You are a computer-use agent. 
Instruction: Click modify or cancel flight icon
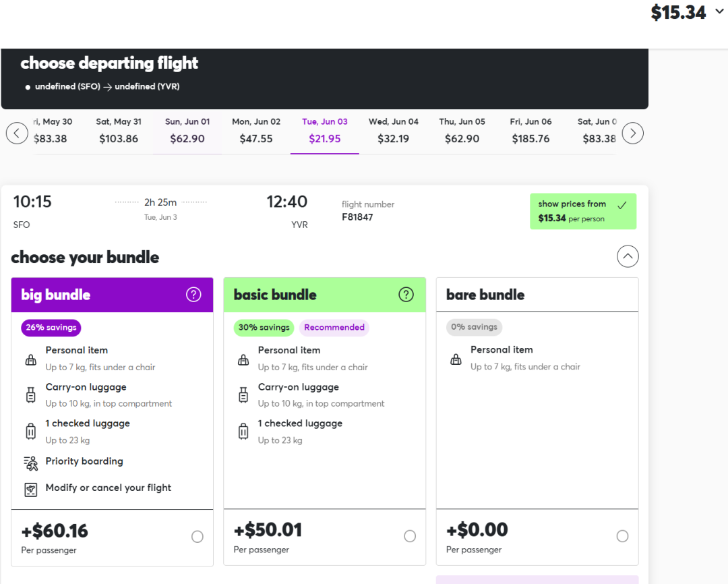tap(30, 490)
